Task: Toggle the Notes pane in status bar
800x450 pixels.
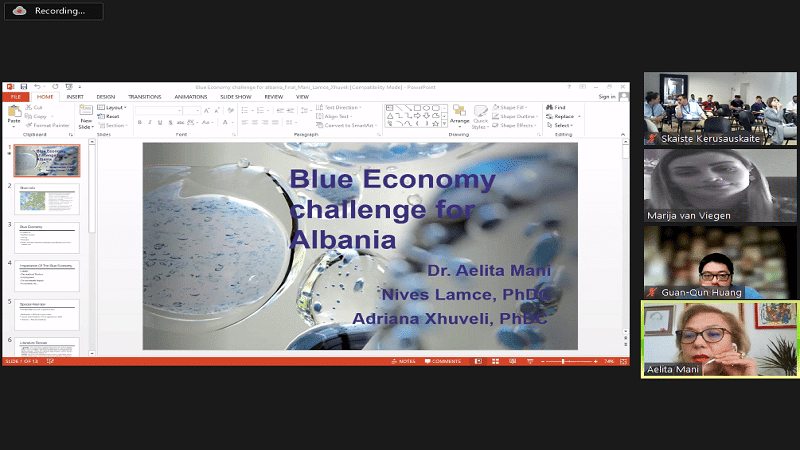Action: pos(401,361)
